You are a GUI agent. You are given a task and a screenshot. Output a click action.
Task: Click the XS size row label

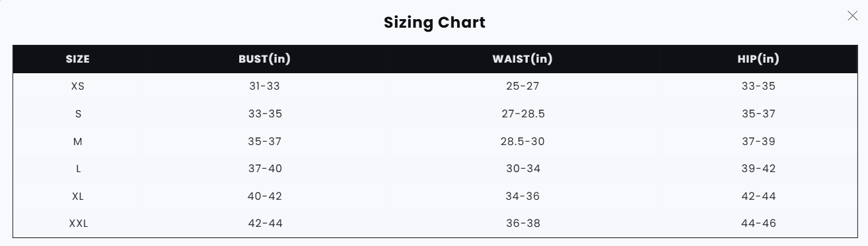coord(78,86)
